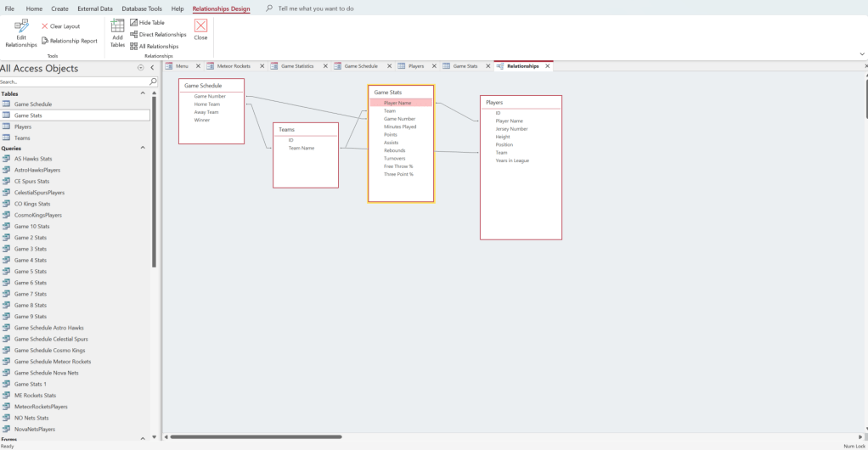
Task: Collapse the navigation pane with shutter arrow
Action: 151,68
